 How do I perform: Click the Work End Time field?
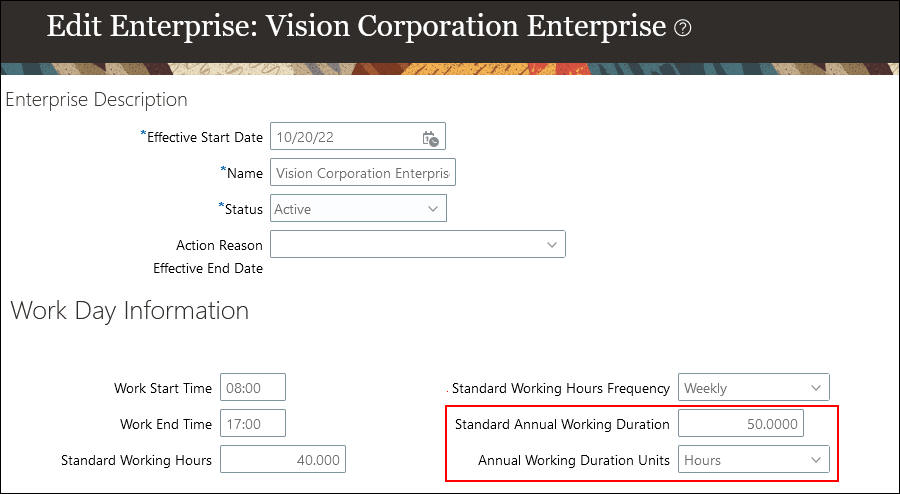click(x=253, y=424)
